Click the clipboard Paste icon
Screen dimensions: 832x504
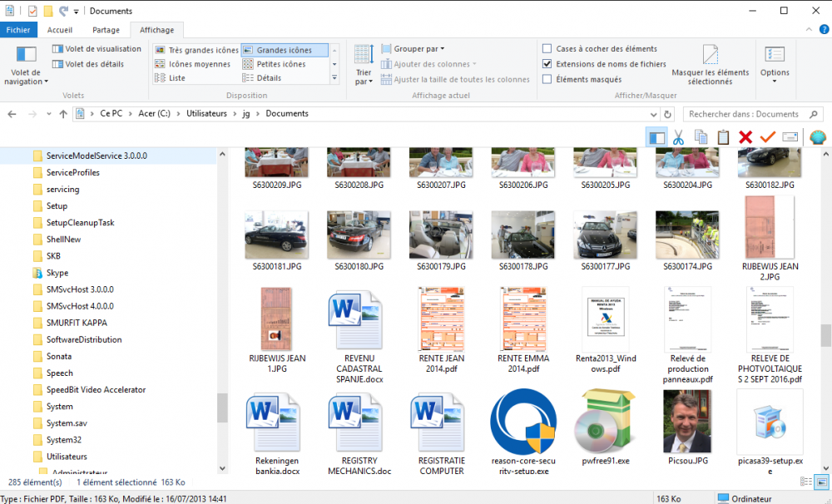pyautogui.click(x=723, y=137)
